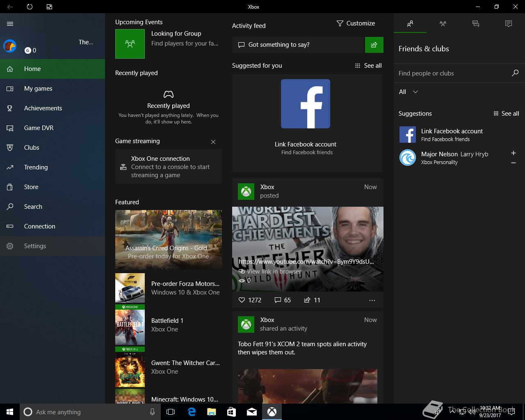The height and width of the screenshot is (420, 525).
Task: Open Gwent: The Witcher Card Game item
Action: pos(169,367)
